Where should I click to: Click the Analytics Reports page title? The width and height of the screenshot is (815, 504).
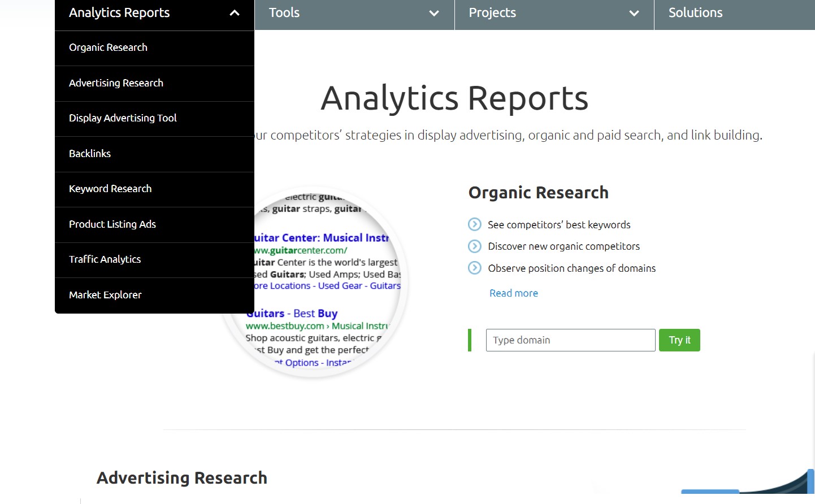pyautogui.click(x=454, y=98)
